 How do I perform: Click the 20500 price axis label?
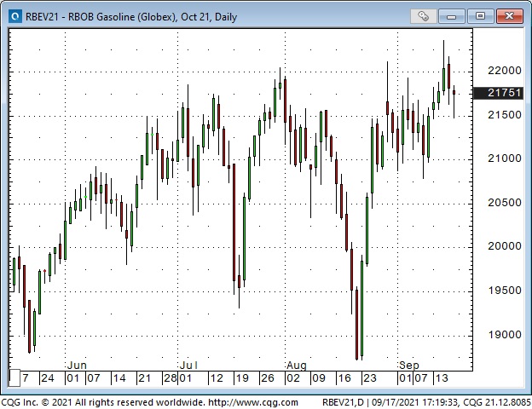[504, 203]
